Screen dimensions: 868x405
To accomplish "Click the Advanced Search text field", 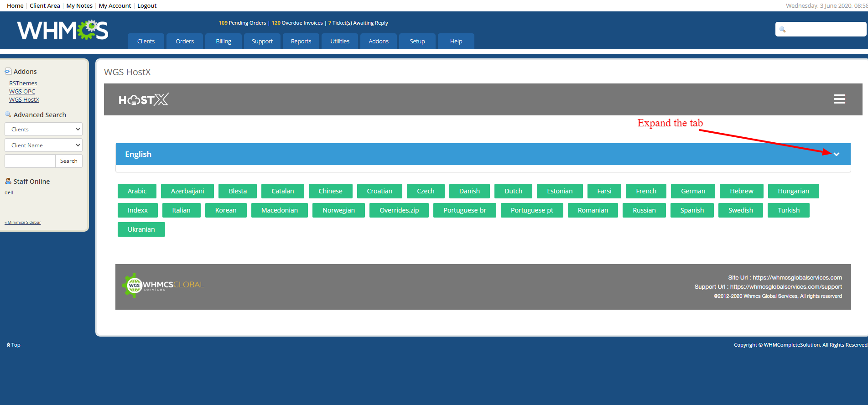I will click(30, 161).
